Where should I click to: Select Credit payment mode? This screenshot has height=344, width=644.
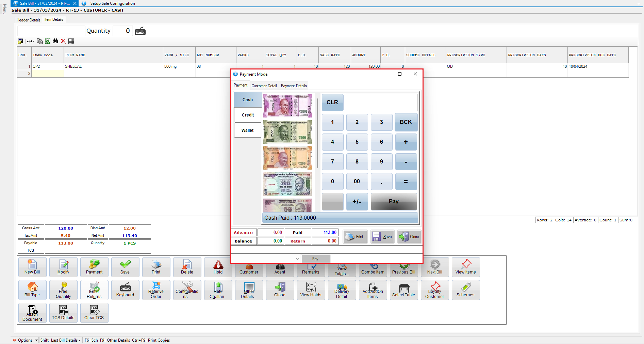coord(248,115)
